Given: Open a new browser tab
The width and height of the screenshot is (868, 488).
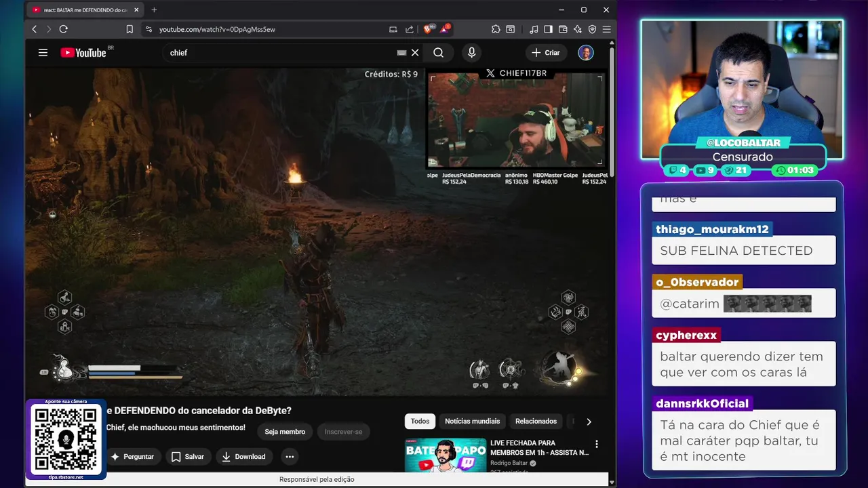Looking at the screenshot, I should point(154,10).
